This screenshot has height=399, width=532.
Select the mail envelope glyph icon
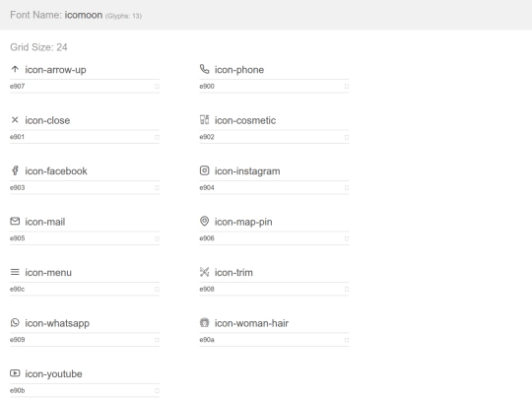pyautogui.click(x=15, y=222)
